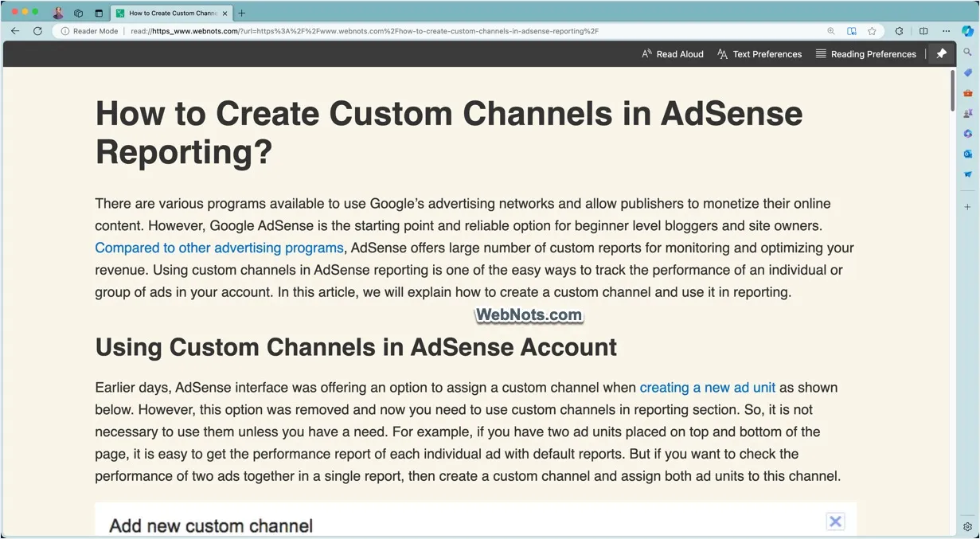Open the Extensions puzzle icon
980x539 pixels.
[x=900, y=31]
